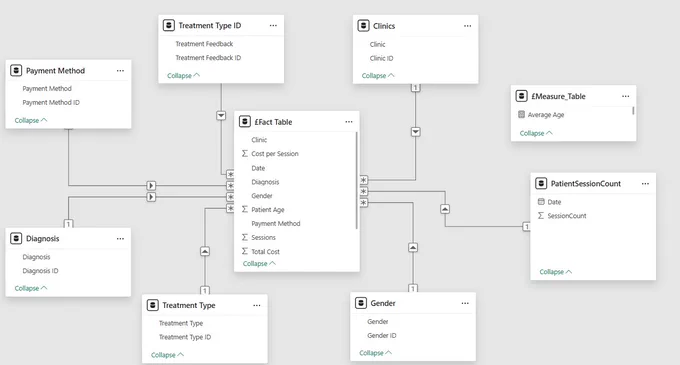Collapse the £Measure_Table card
Image resolution: width=680 pixels, height=365 pixels.
[x=536, y=133]
